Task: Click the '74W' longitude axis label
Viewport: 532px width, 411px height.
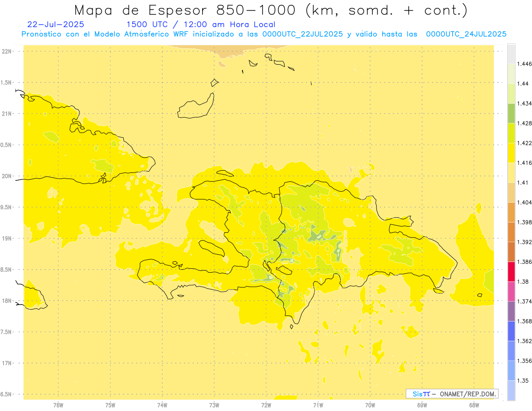Action: 162,406
